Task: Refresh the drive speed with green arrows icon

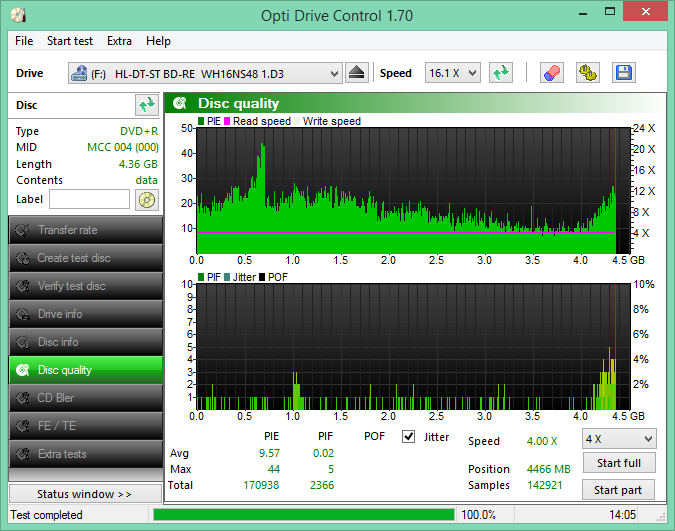Action: [501, 73]
